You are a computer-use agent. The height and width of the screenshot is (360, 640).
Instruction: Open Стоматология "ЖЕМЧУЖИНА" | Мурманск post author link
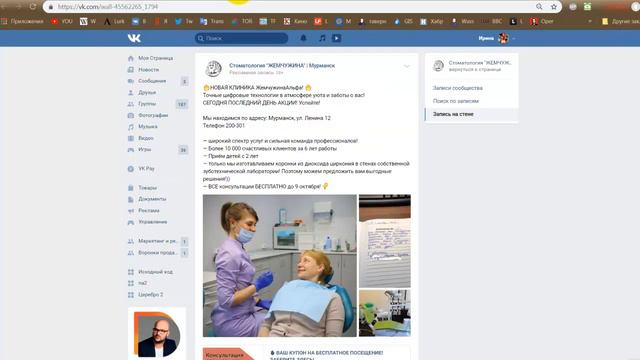tap(282, 65)
